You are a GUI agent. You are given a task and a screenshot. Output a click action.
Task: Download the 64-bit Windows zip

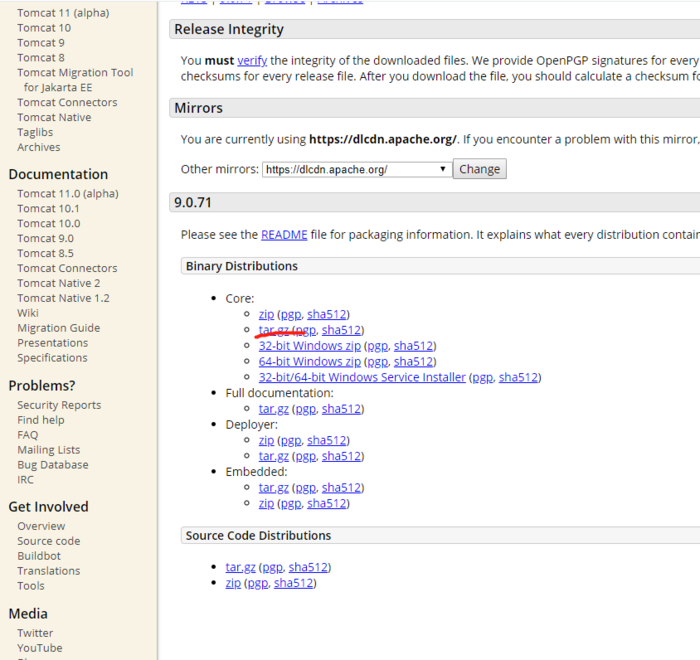click(x=309, y=361)
